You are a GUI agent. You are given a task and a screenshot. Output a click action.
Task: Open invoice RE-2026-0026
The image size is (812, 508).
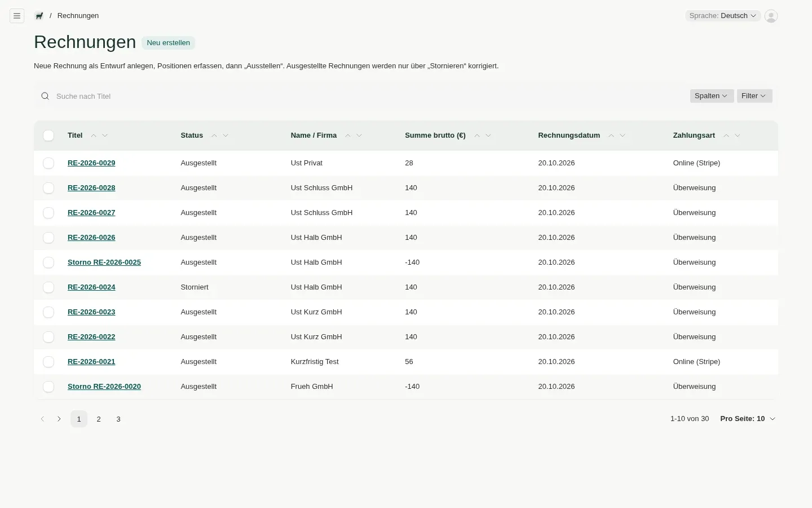(91, 238)
